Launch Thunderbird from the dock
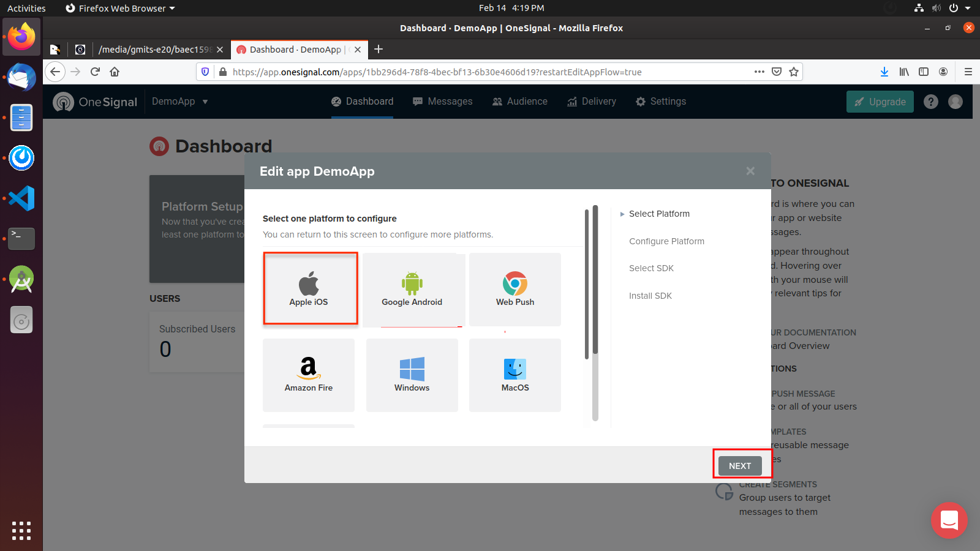980x551 pixels. (x=21, y=77)
